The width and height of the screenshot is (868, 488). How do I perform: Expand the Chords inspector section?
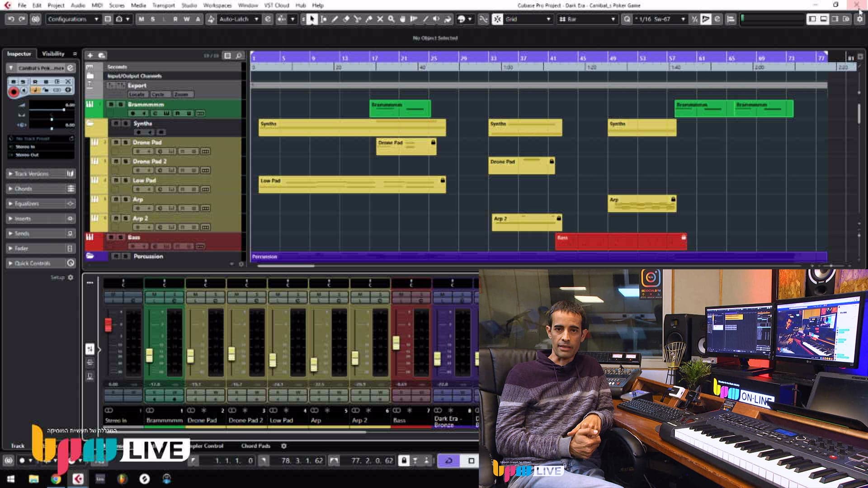(x=41, y=188)
